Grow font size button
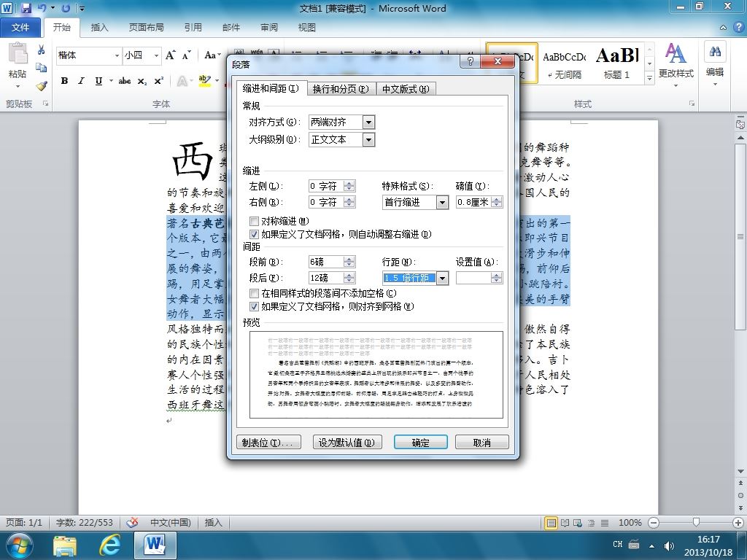Screen dimensions: 747x560 coord(171,55)
